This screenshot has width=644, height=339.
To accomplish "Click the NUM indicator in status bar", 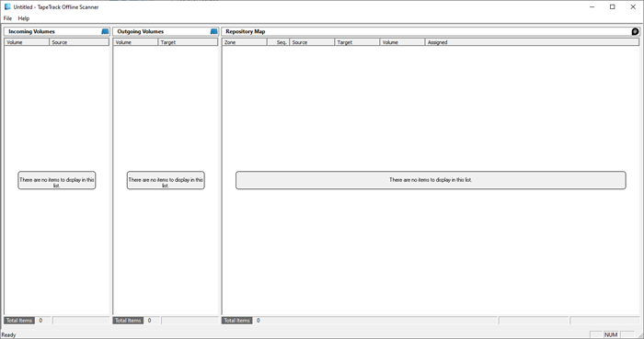I will coord(611,335).
